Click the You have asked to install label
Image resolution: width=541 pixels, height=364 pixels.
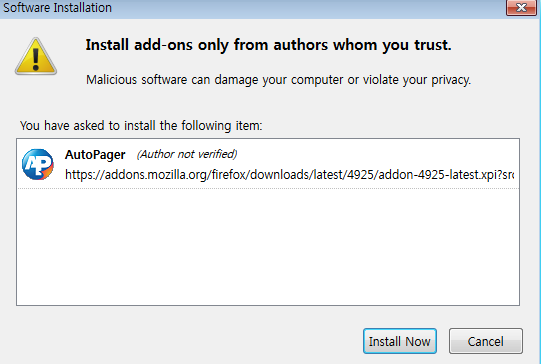point(141,126)
